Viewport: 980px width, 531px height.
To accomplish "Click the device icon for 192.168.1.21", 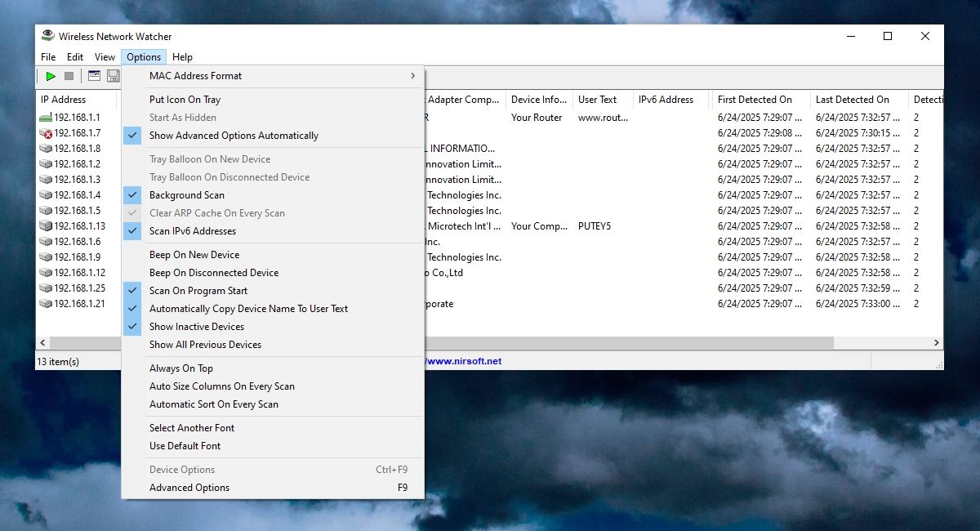I will click(46, 304).
